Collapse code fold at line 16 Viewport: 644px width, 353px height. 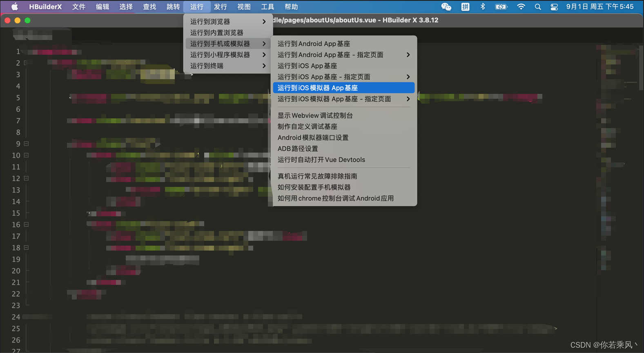click(x=26, y=224)
